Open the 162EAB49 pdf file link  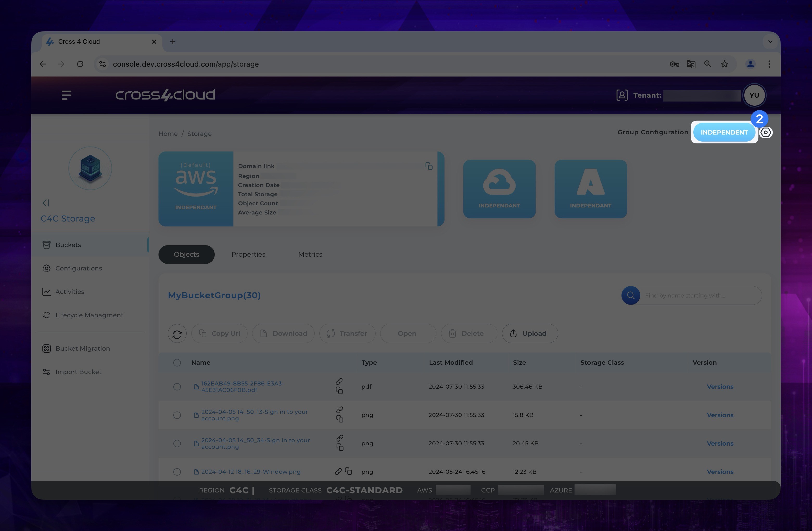pos(243,387)
